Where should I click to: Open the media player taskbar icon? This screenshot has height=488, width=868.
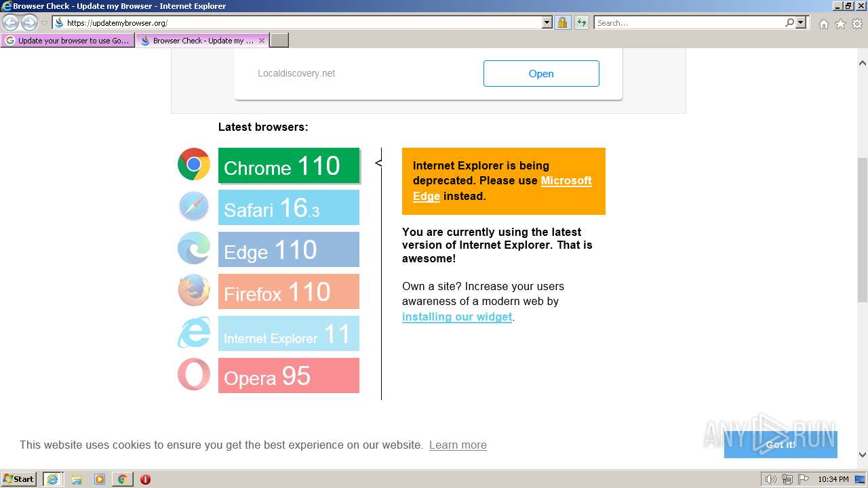pos(100,479)
